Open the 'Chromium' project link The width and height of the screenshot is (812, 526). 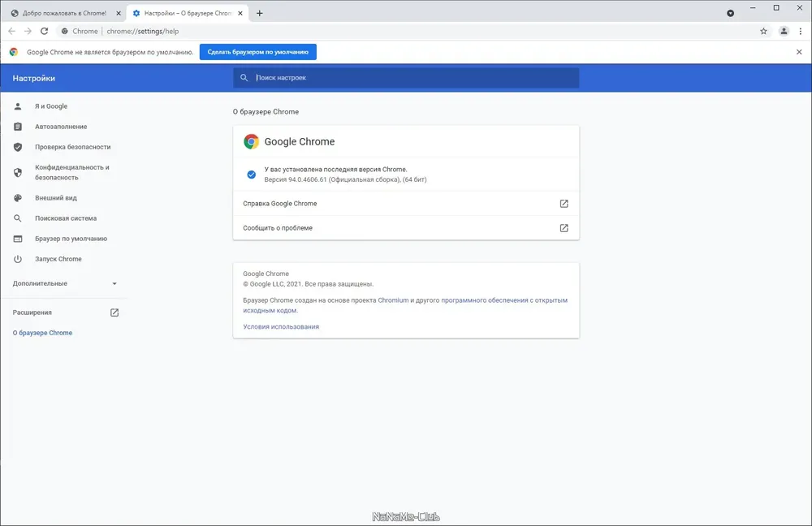(393, 300)
